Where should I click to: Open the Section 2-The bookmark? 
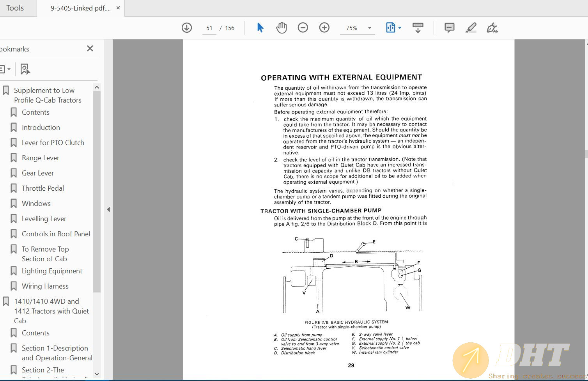pyautogui.click(x=43, y=370)
